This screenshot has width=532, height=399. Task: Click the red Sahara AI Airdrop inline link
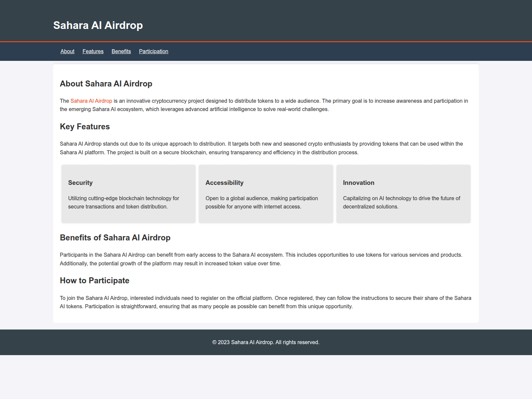coord(91,100)
